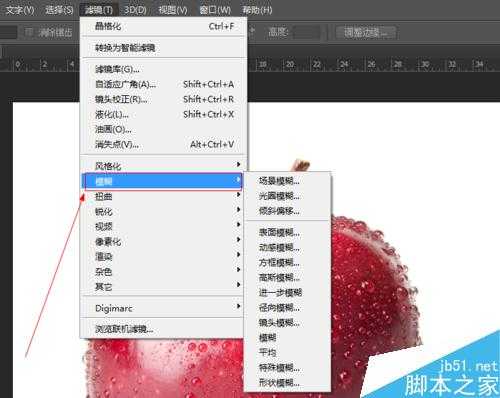Close the open 滤镜(T) menu in menu bar
This screenshot has height=398, width=500.
99,10
